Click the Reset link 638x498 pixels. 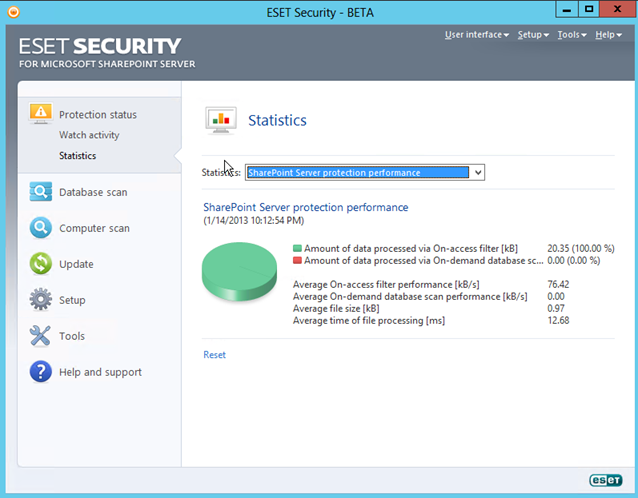click(x=214, y=355)
